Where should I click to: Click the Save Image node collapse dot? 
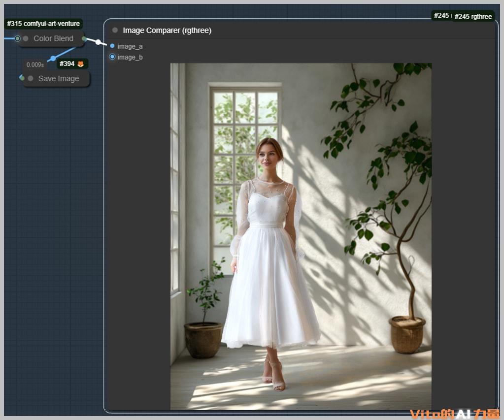31,78
